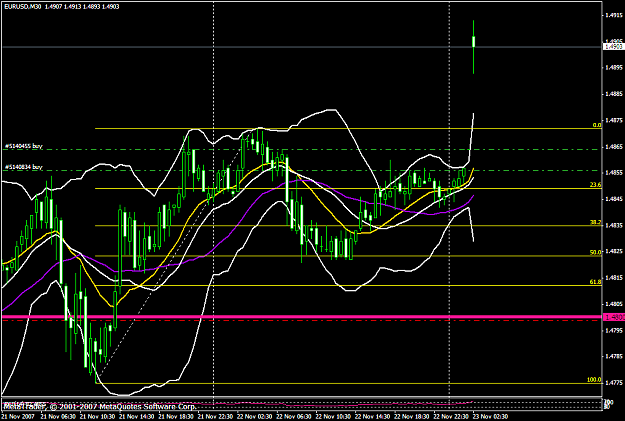
Task: Click the 21 Nov 14:30 time label
Action: click(137, 417)
